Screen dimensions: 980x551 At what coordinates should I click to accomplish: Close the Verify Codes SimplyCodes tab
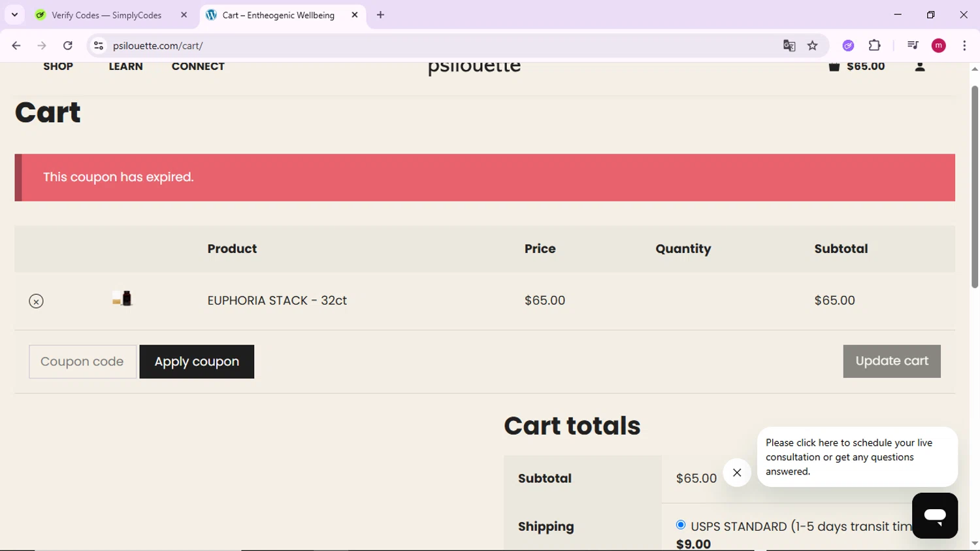[x=184, y=15]
